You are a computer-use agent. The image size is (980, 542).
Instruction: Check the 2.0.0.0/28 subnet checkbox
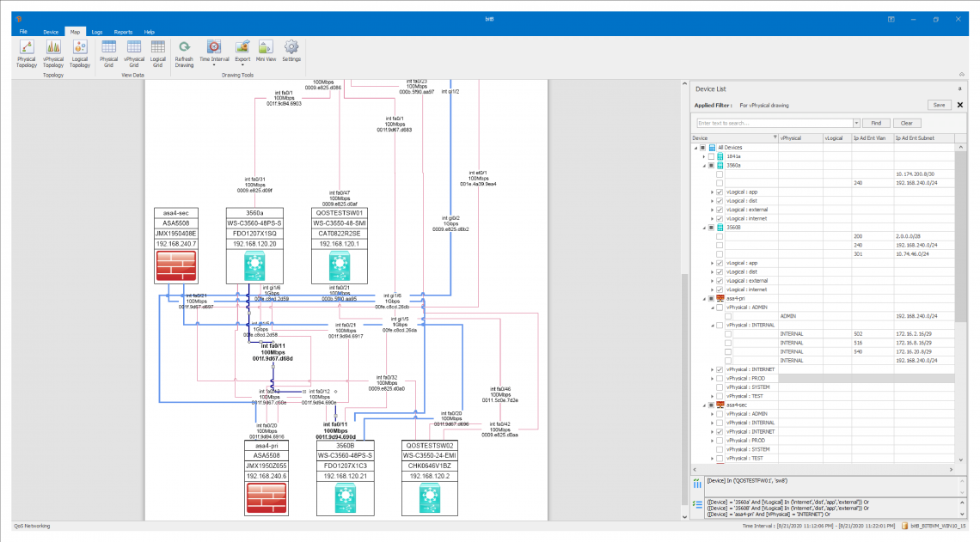[720, 237]
